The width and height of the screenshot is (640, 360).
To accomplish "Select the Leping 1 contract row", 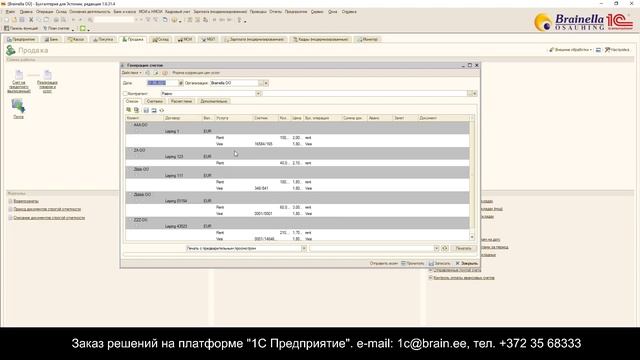I will point(297,131).
